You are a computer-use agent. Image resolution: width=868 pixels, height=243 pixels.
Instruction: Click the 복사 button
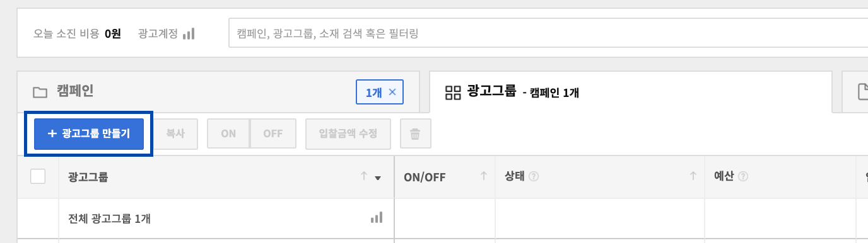tap(176, 133)
